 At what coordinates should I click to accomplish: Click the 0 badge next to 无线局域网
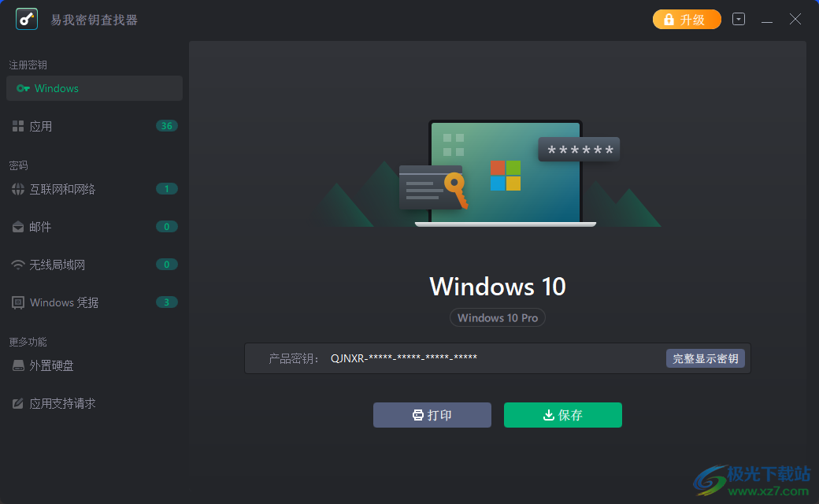point(167,265)
